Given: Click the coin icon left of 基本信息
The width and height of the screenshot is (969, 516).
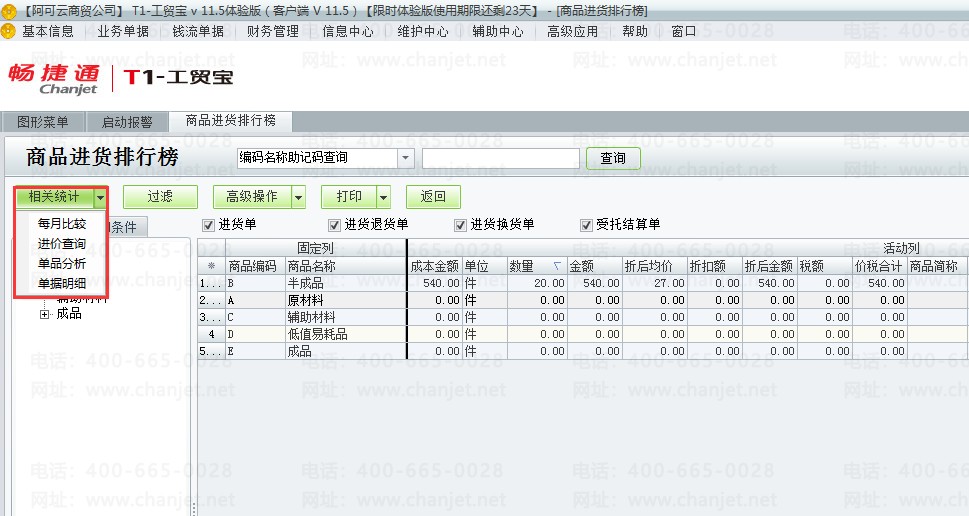Looking at the screenshot, I should coord(8,31).
